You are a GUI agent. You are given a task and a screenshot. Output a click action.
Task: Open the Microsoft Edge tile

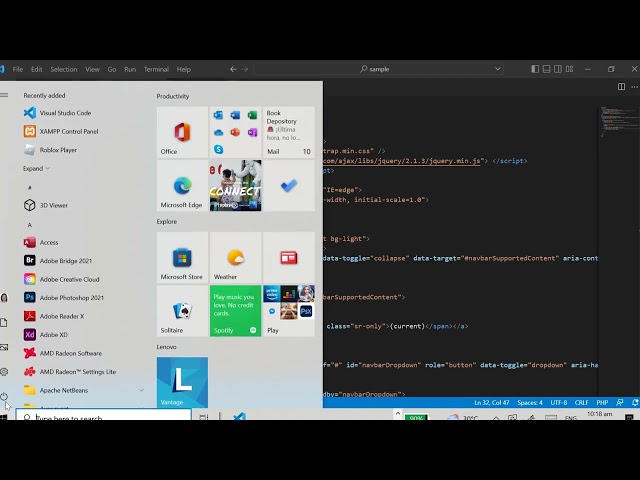tap(182, 186)
